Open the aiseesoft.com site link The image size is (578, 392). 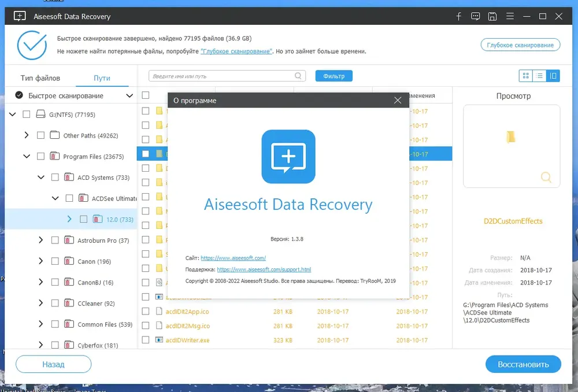234,258
